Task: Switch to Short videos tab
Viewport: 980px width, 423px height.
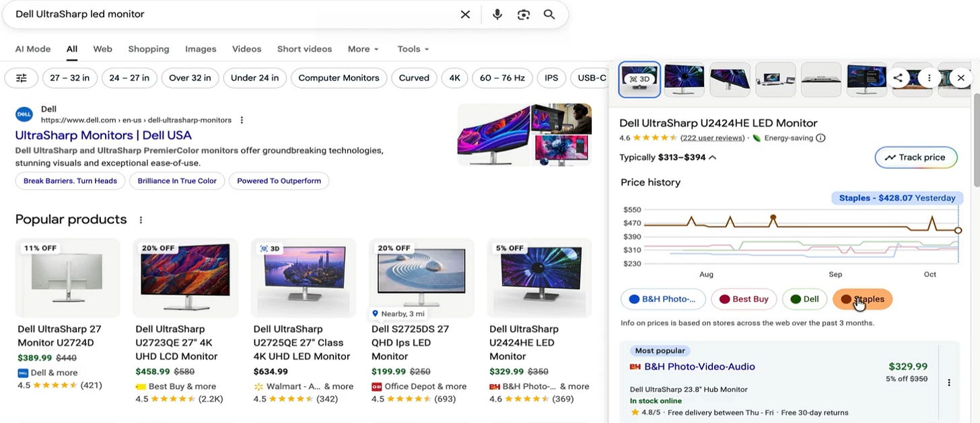Action: 304,49
